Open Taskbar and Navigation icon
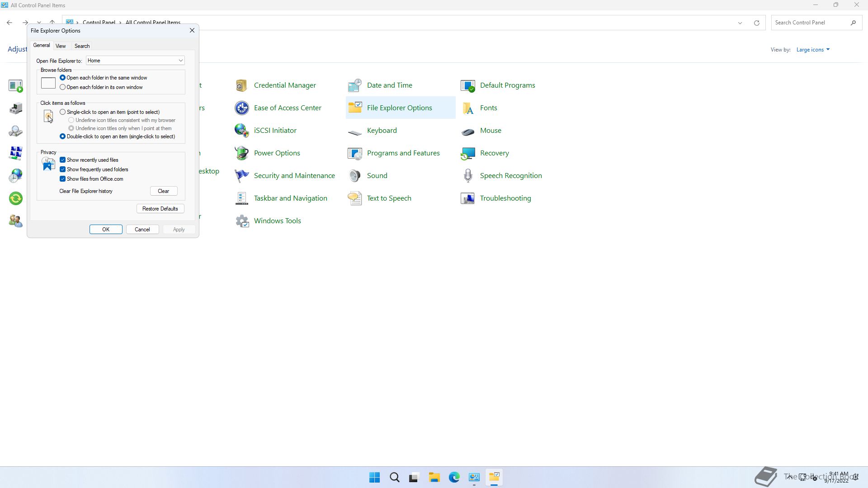 point(241,198)
